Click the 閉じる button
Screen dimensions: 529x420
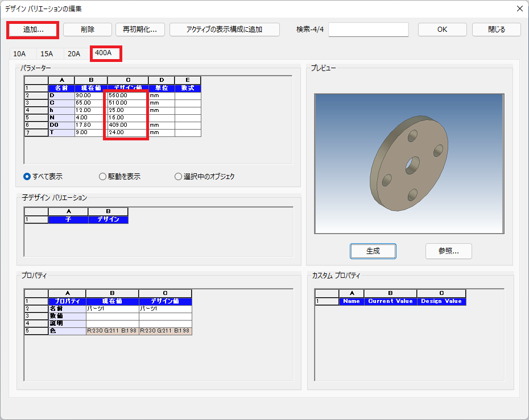496,29
